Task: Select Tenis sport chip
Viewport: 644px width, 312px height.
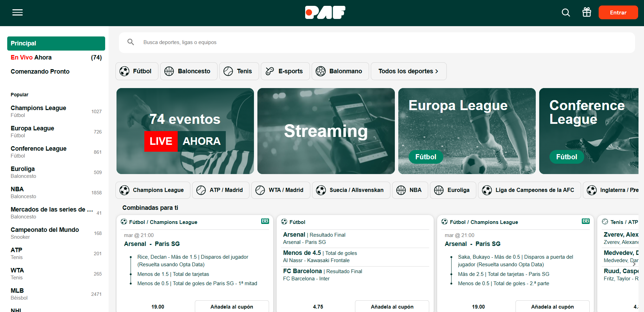Action: click(x=239, y=71)
